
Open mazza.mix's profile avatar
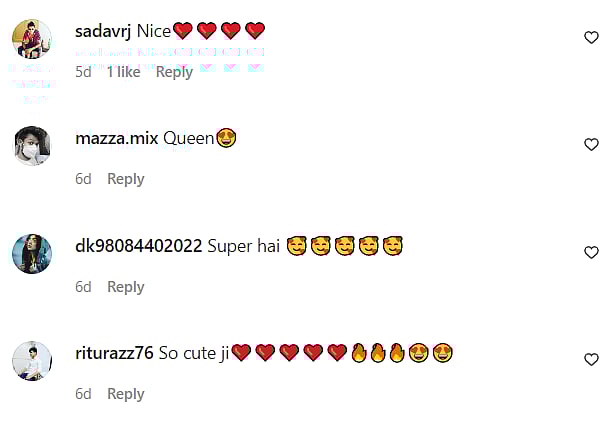[x=32, y=146]
